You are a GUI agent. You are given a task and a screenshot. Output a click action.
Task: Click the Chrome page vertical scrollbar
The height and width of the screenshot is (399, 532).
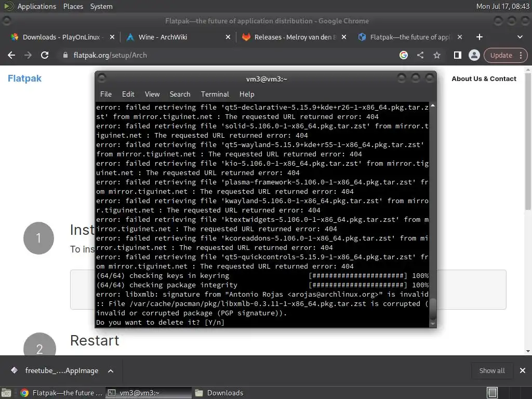pos(528,142)
